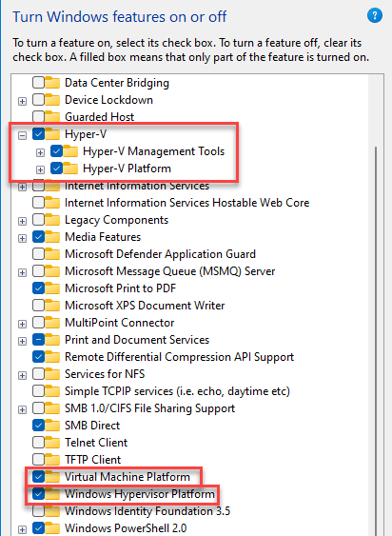
Task: Select the Simple TCPIP services label
Action: coord(177,391)
